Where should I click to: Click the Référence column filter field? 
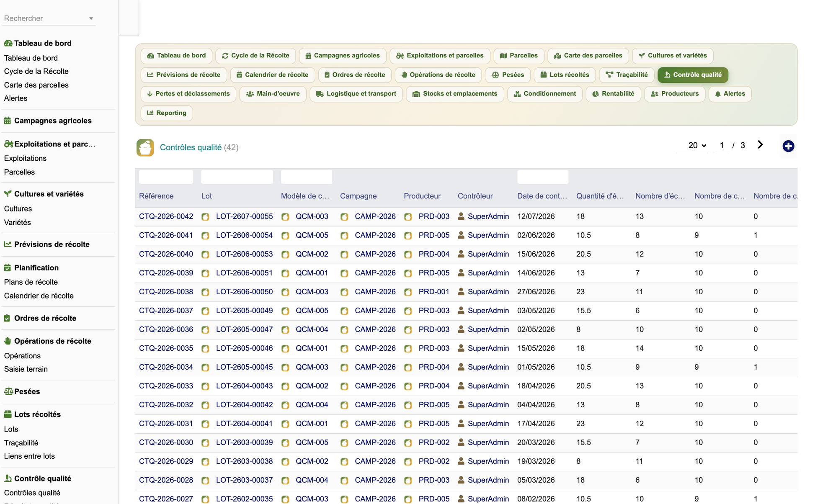(x=166, y=177)
